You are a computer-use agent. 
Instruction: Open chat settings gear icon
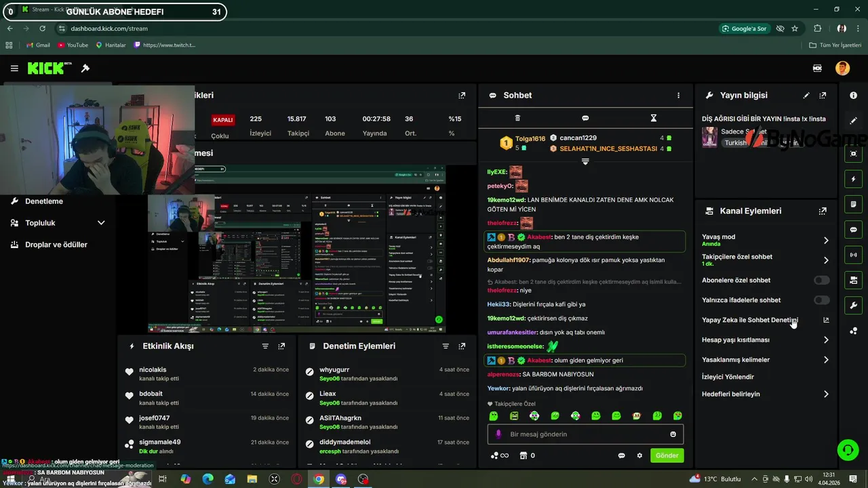[x=639, y=455]
